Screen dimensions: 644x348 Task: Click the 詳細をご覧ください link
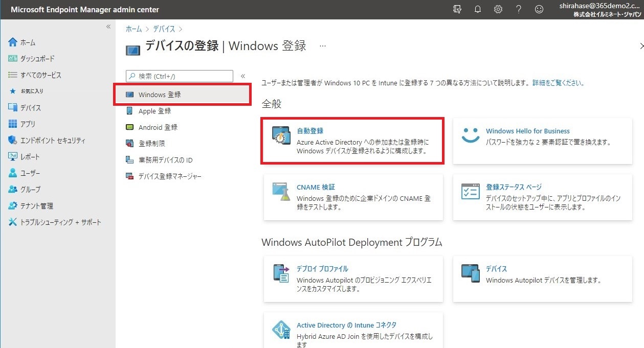coord(558,82)
